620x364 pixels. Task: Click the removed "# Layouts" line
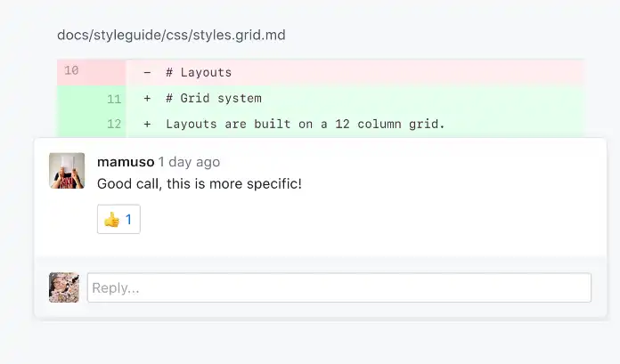199,72
